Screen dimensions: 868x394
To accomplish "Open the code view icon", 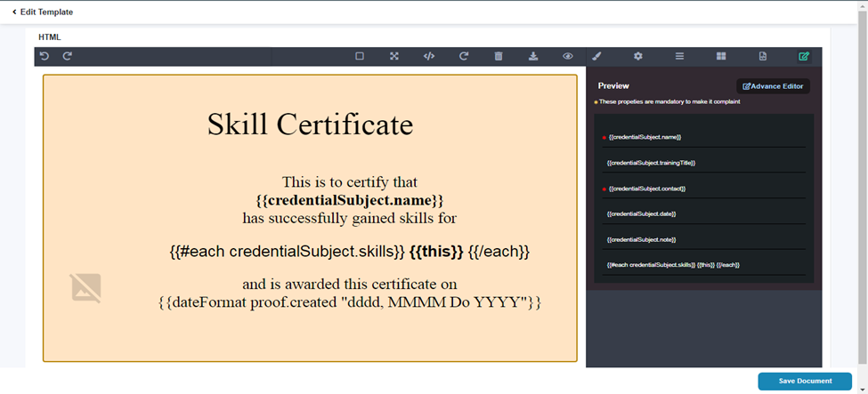I will 428,56.
